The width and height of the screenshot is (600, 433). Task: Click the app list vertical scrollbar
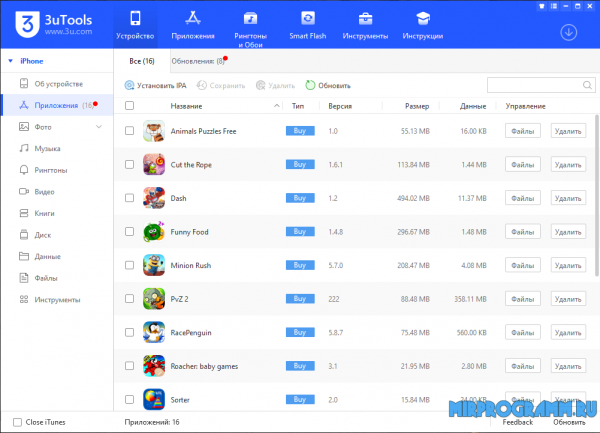(597, 195)
